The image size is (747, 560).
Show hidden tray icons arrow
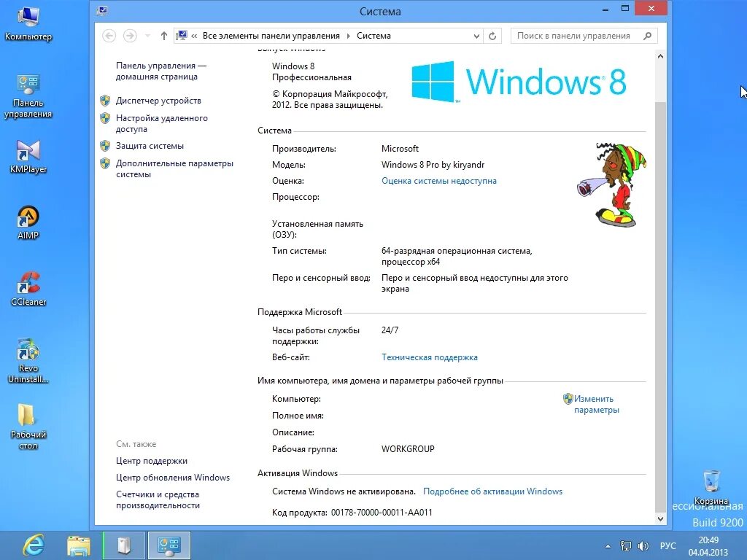click(x=608, y=546)
